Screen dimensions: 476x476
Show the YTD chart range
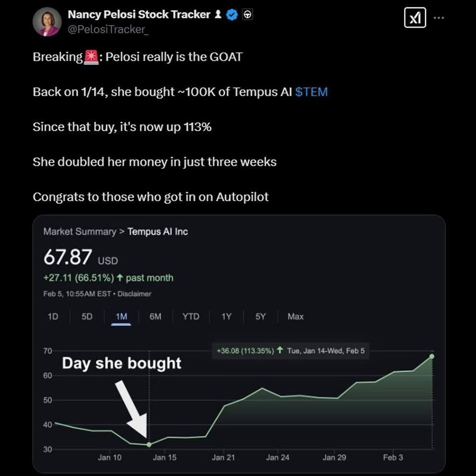pos(191,317)
